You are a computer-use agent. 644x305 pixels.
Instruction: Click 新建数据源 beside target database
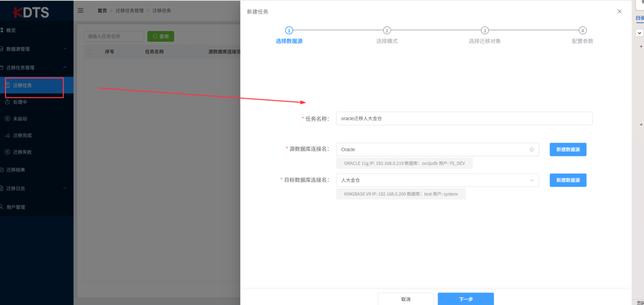point(568,180)
